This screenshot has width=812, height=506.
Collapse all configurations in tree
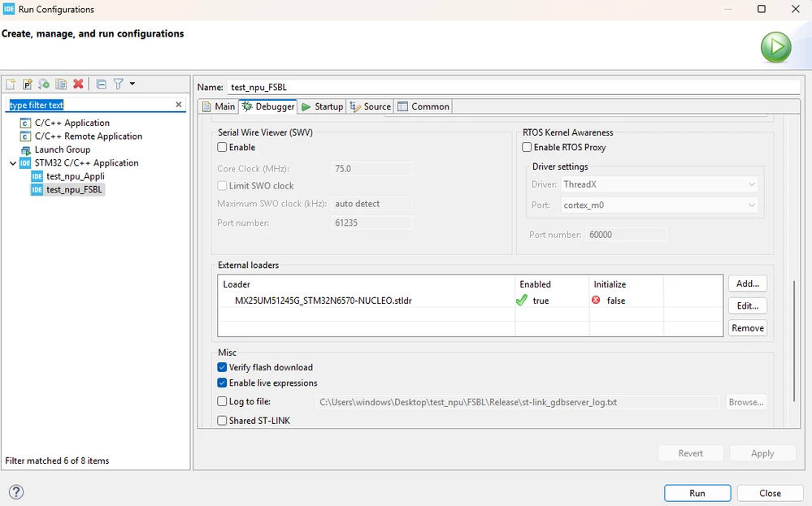pyautogui.click(x=102, y=84)
